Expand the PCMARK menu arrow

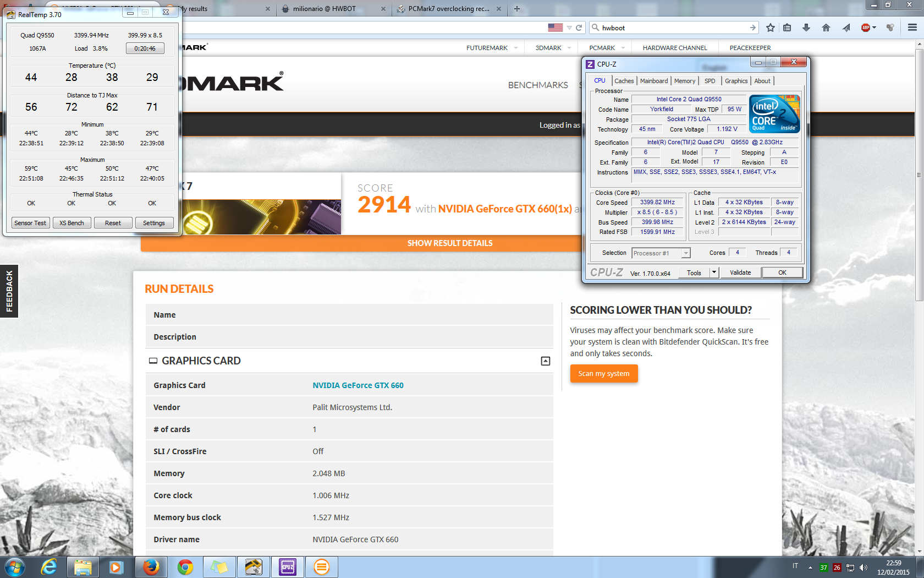623,48
